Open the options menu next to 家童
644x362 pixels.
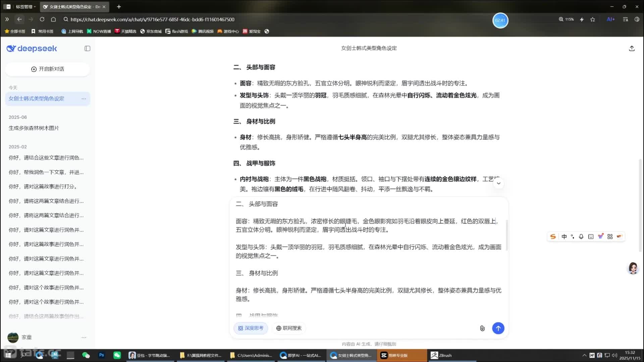click(x=84, y=338)
